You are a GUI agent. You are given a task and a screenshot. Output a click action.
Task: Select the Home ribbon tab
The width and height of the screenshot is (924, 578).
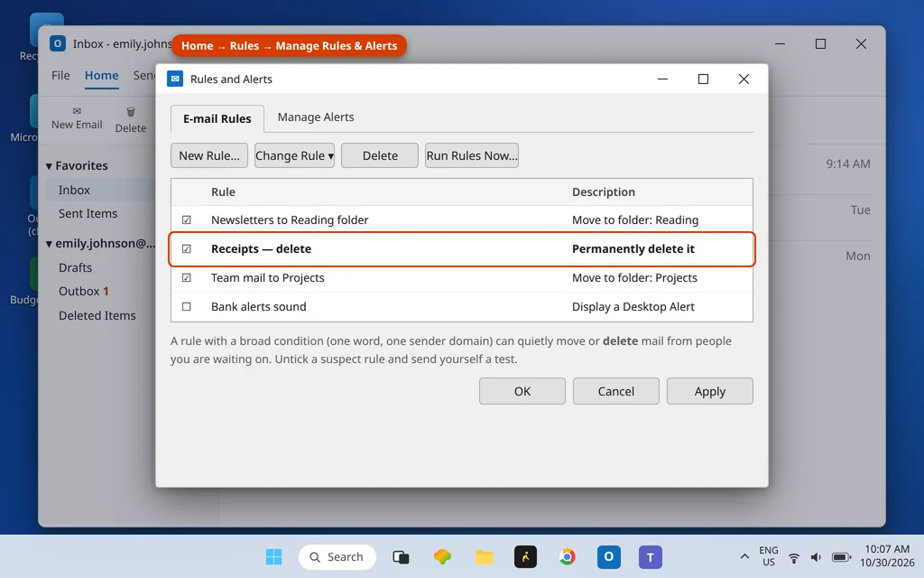[x=101, y=76]
